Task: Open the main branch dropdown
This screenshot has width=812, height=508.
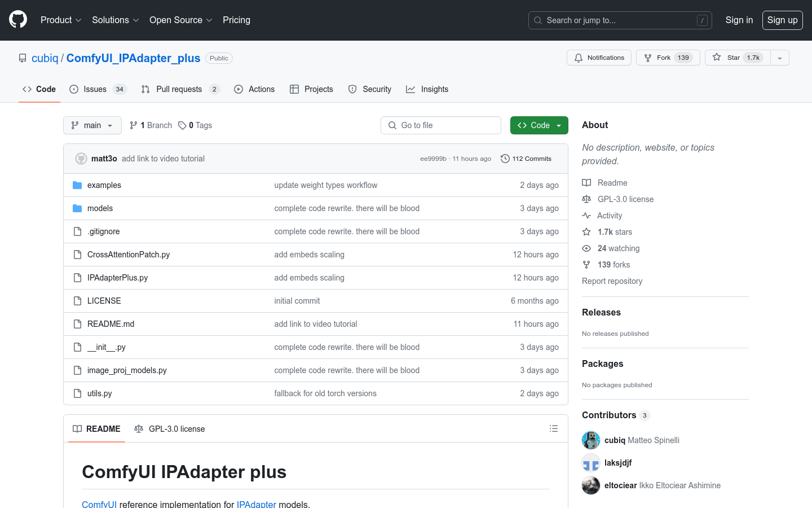Action: coord(92,125)
